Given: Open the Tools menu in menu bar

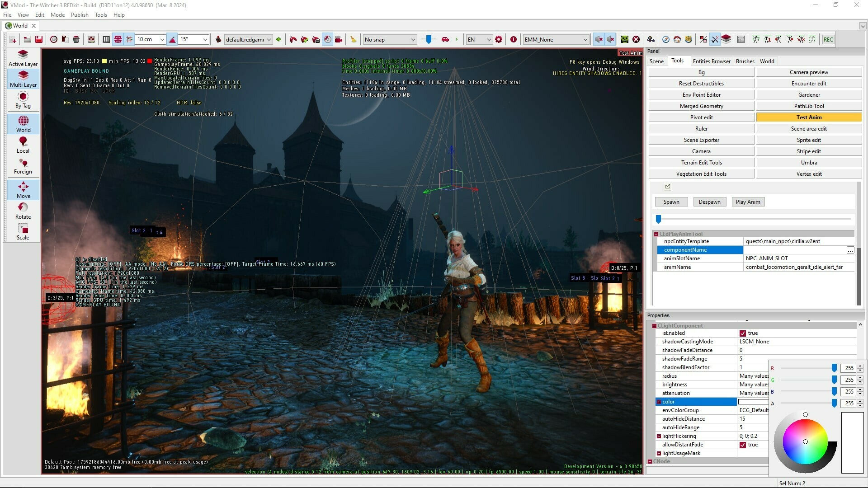Looking at the screenshot, I should tap(101, 14).
